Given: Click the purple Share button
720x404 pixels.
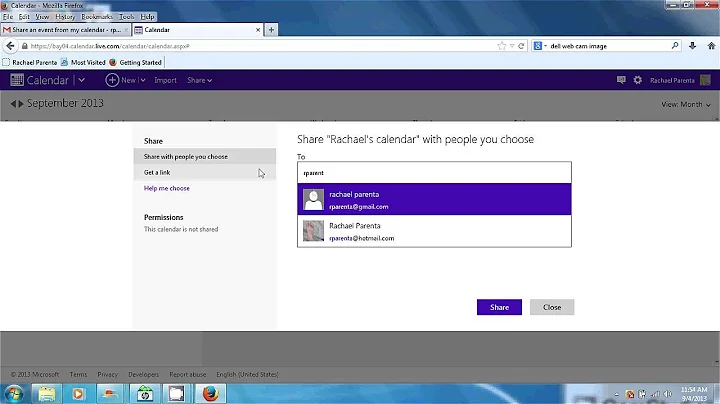Looking at the screenshot, I should click(x=499, y=307).
